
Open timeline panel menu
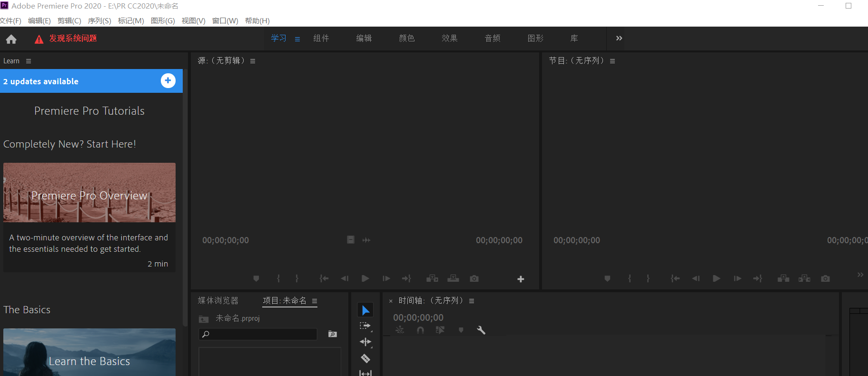click(x=472, y=301)
